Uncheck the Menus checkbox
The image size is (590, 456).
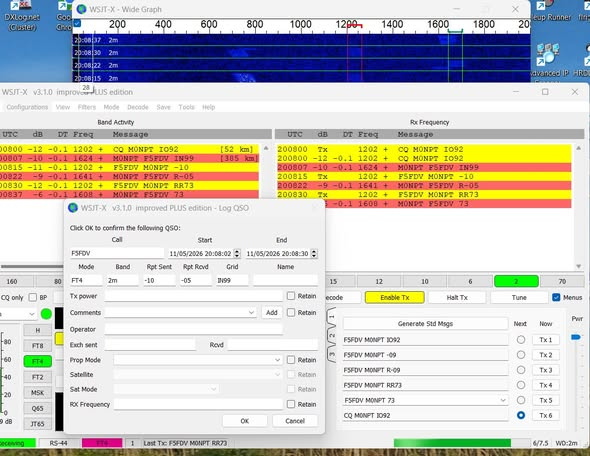pos(556,297)
